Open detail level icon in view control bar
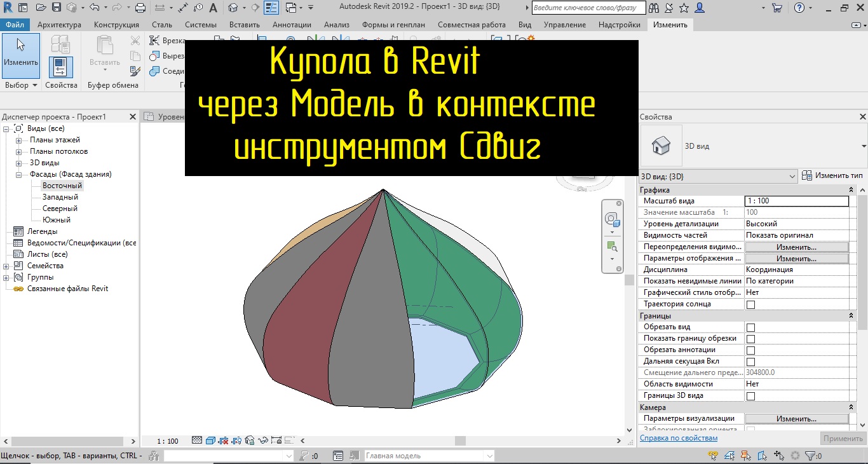 (197, 440)
